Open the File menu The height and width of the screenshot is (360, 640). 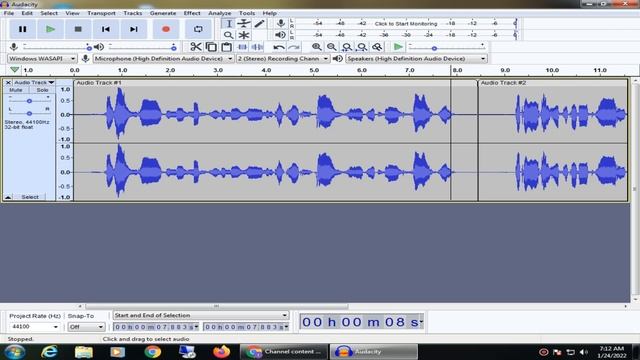[9, 13]
